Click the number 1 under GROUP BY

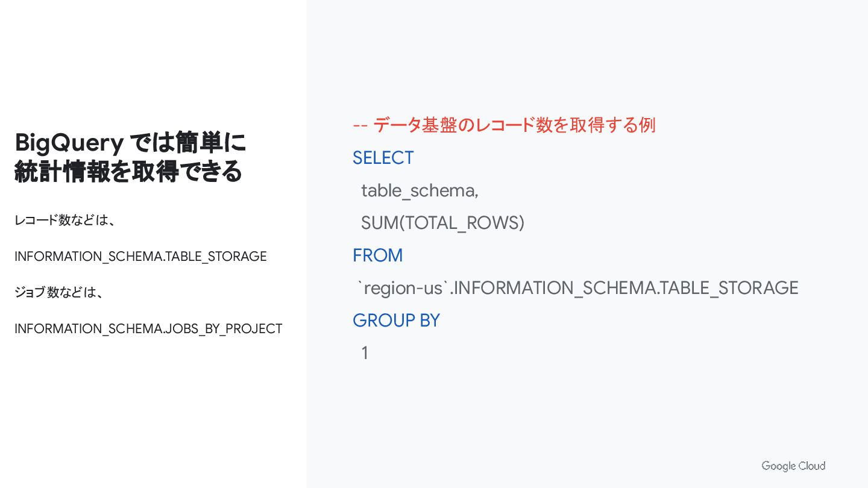tap(365, 353)
